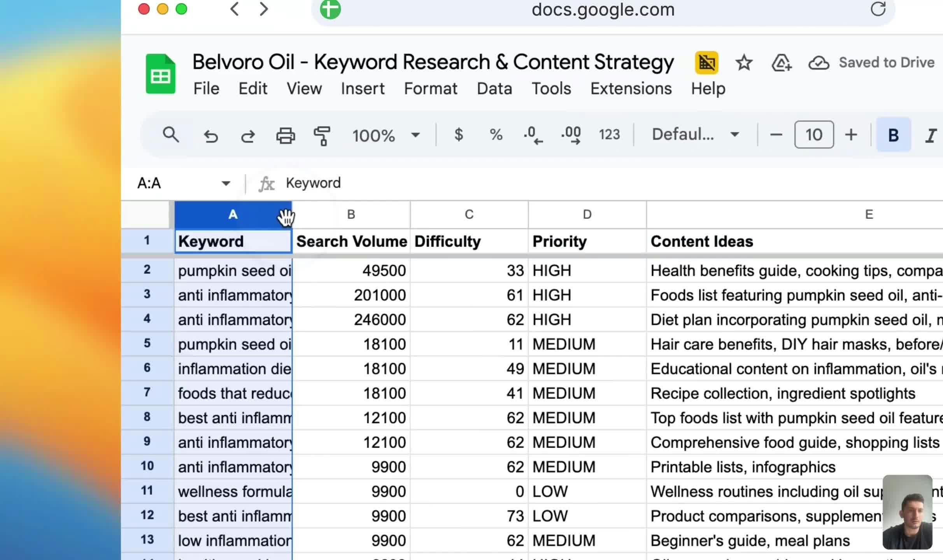The width and height of the screenshot is (943, 560).
Task: Expand the name box A:A dropdown
Action: pos(226,183)
